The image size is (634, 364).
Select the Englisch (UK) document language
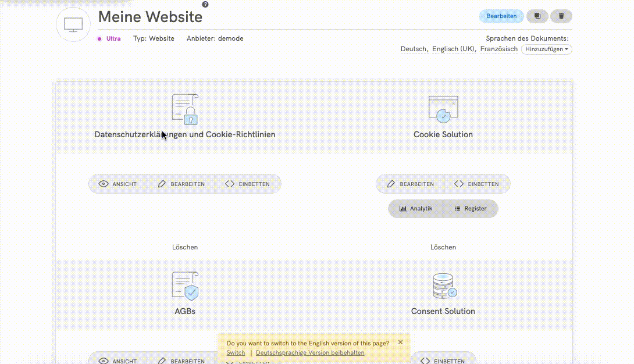click(453, 49)
